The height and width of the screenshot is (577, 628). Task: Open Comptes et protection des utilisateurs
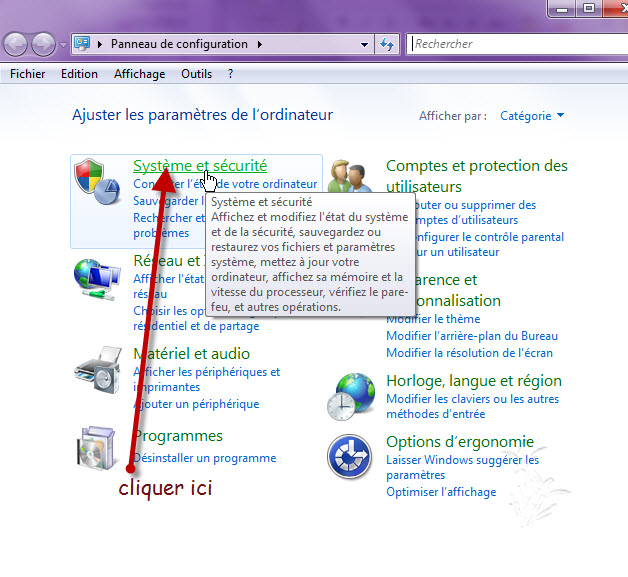(477, 176)
